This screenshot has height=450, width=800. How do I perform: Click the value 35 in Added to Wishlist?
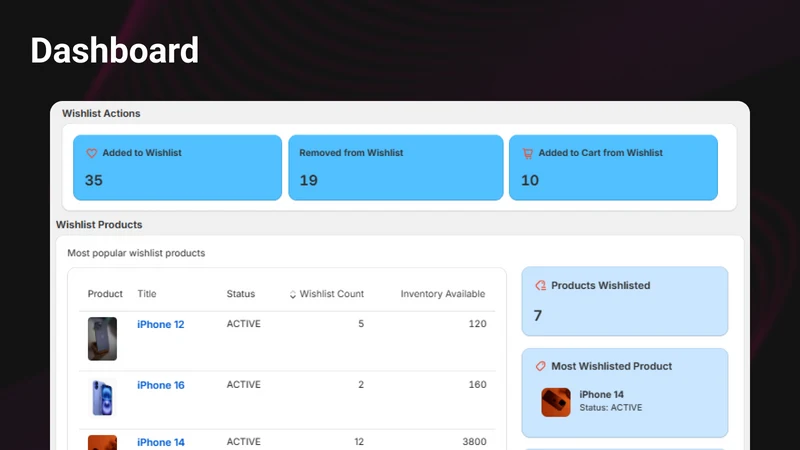[94, 181]
